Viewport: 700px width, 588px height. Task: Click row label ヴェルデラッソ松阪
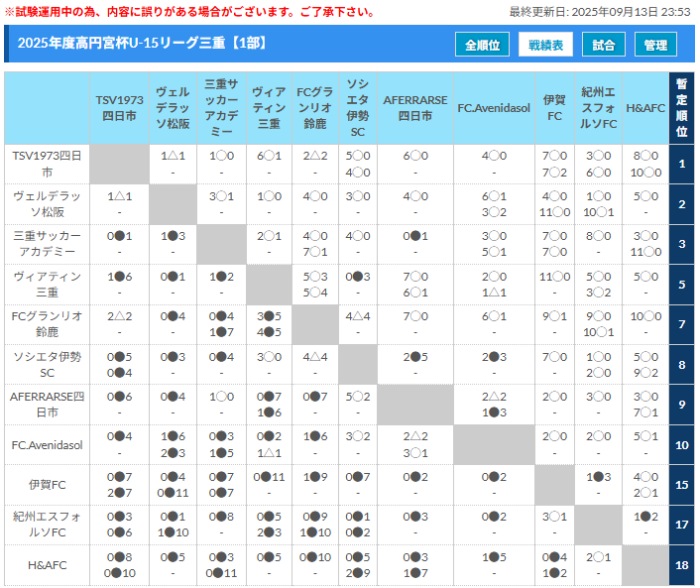coord(47,204)
